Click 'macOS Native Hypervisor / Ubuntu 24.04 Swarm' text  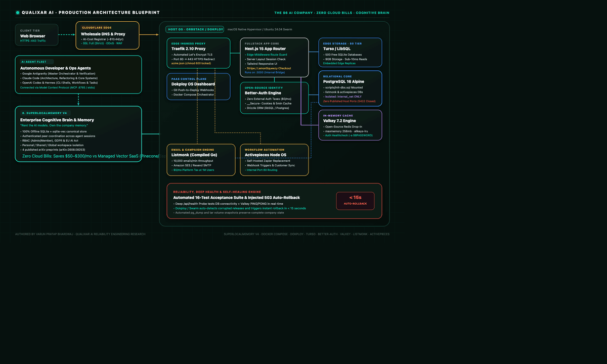(x=259, y=29)
